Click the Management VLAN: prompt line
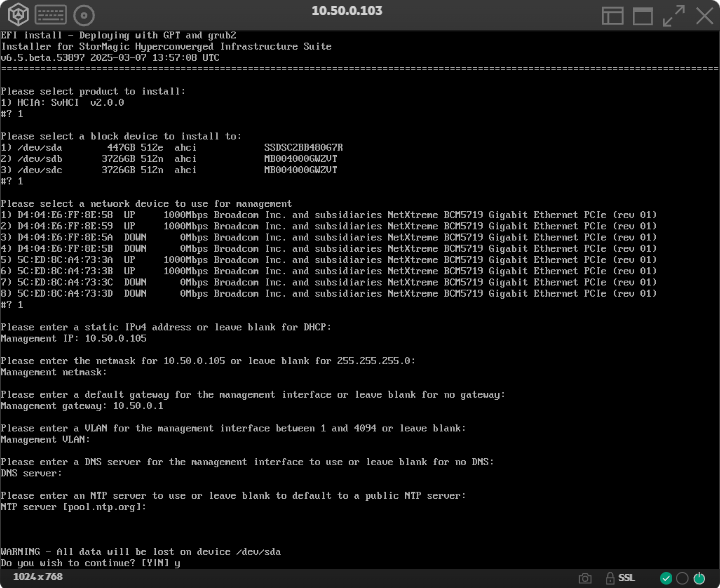Viewport: 720px width, 588px height. 45,440
